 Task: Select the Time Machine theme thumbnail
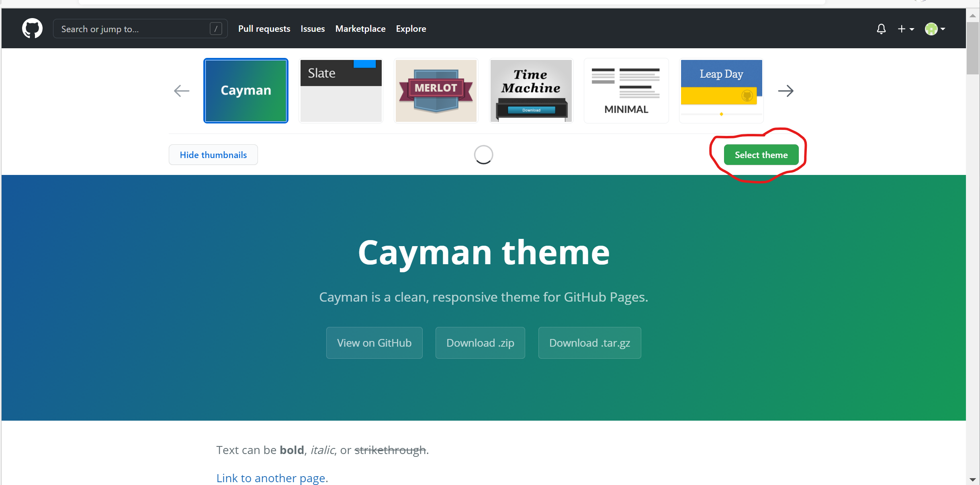530,90
